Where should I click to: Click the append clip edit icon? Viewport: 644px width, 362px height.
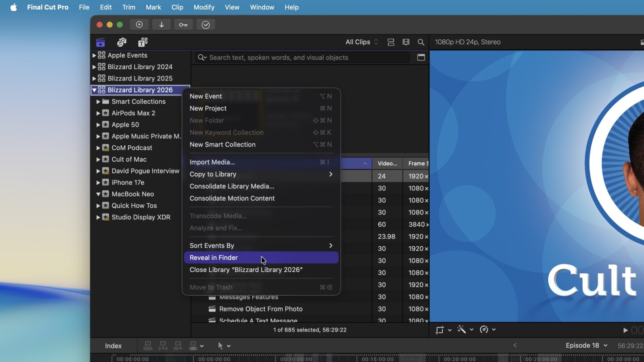(x=178, y=346)
